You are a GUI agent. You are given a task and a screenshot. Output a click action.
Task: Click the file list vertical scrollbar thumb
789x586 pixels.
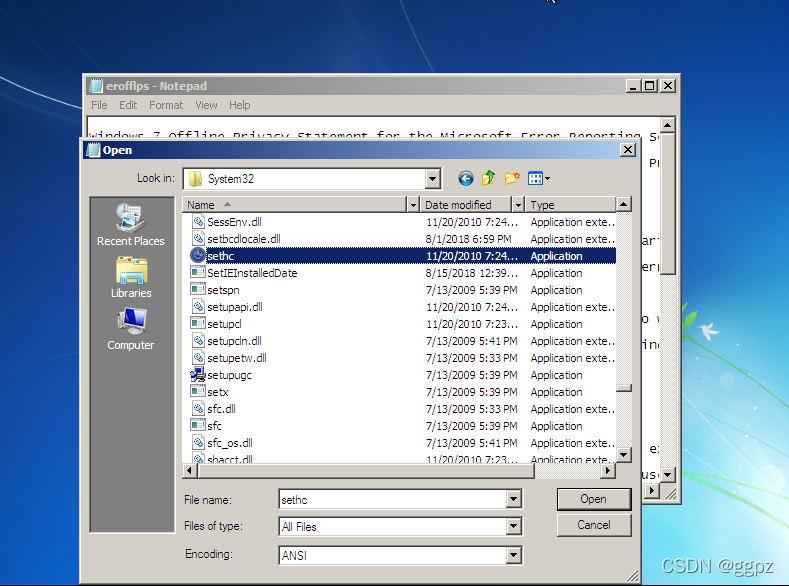tap(624, 388)
